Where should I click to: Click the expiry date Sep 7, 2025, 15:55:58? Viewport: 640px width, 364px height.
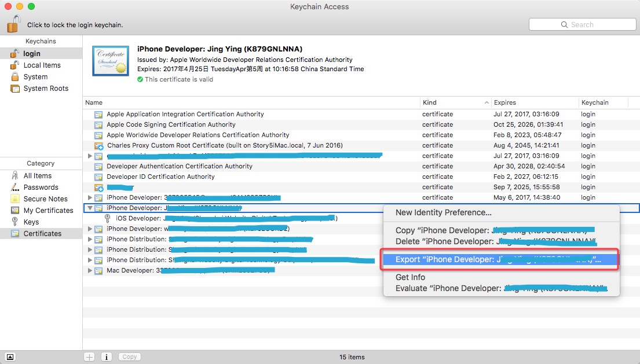coord(526,187)
